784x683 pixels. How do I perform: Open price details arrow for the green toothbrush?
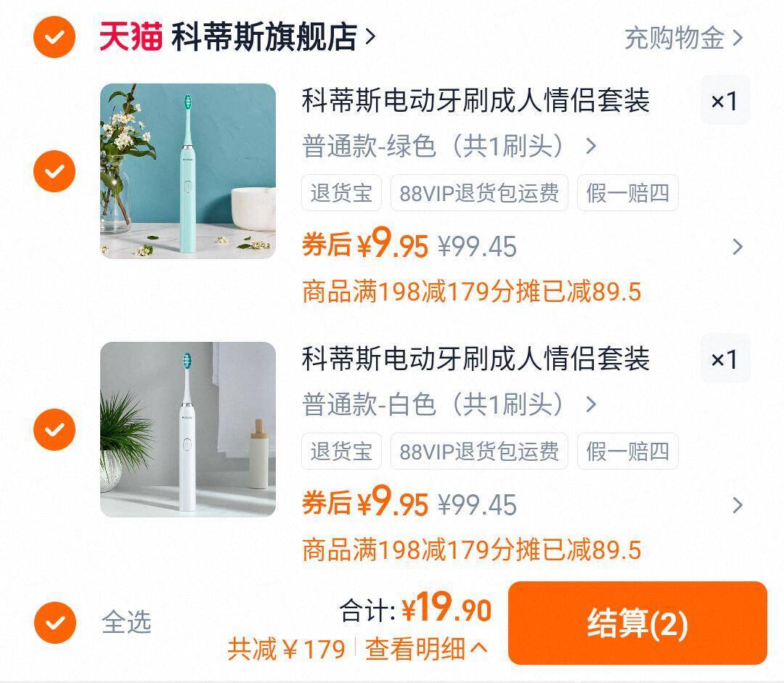737,247
